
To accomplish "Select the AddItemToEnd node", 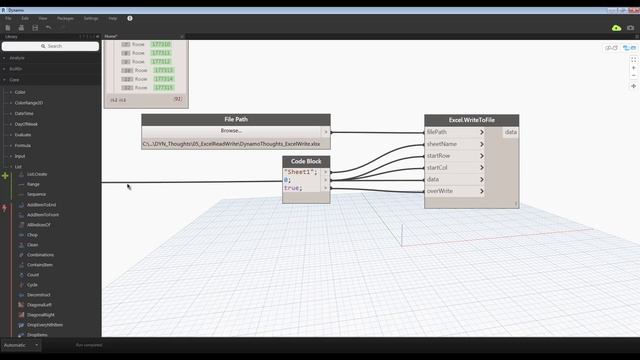I will point(41,205).
